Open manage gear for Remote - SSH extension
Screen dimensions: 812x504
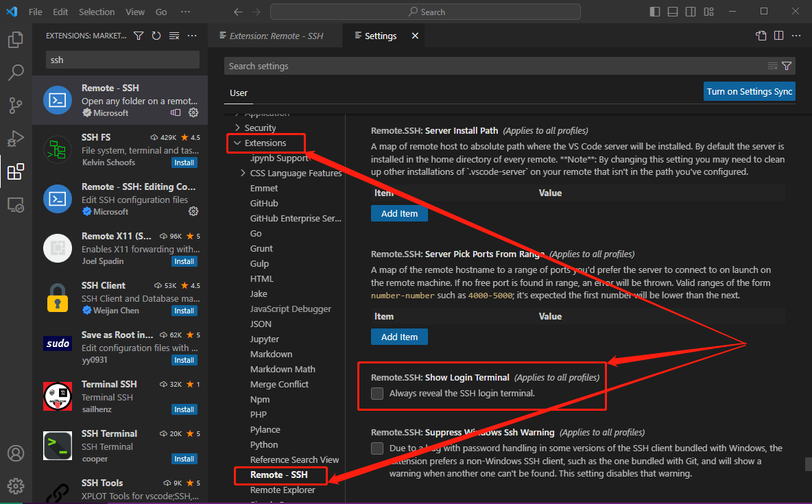[x=193, y=112]
